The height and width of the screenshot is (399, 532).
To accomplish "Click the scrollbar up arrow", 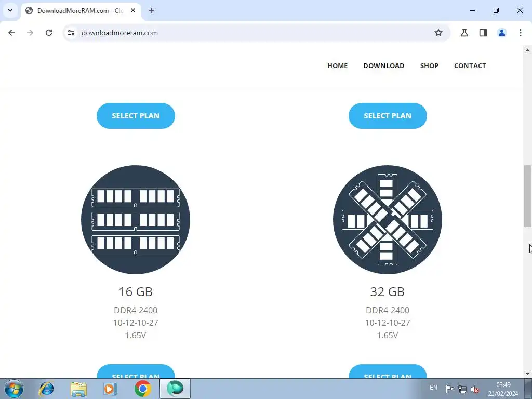I will point(527,50).
